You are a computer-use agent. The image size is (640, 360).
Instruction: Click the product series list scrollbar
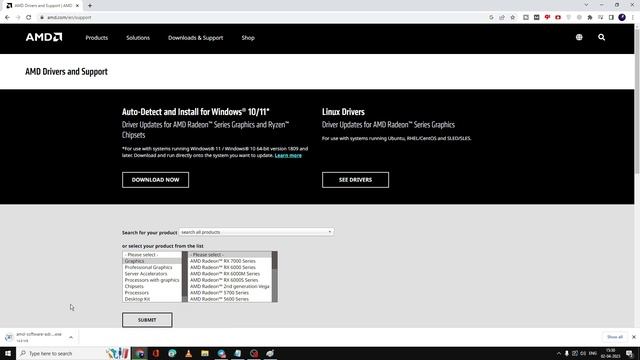point(274,277)
